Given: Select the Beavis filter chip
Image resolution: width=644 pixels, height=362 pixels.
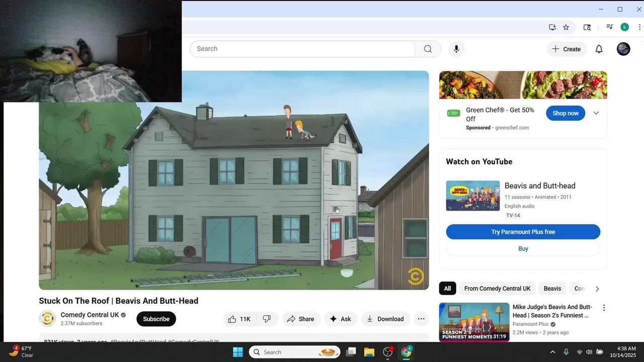Looking at the screenshot, I should click(552, 289).
